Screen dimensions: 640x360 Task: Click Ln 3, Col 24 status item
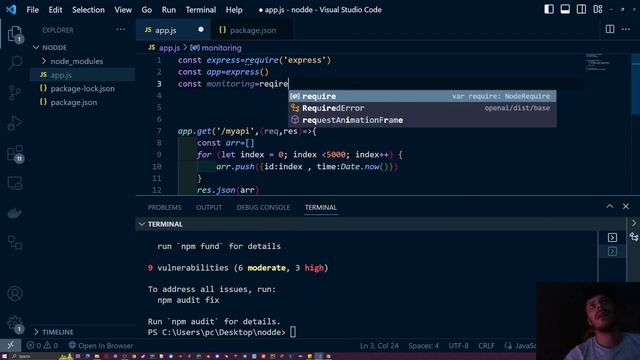(379, 346)
